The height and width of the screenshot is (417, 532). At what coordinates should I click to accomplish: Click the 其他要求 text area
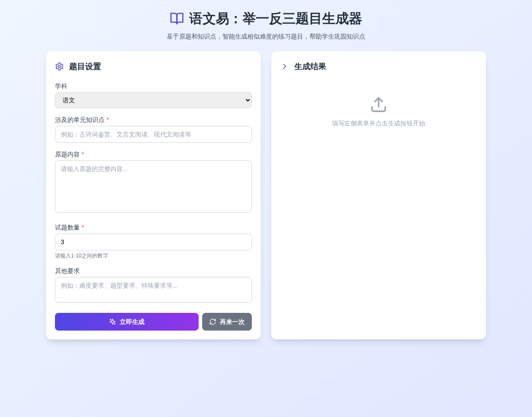(x=153, y=290)
